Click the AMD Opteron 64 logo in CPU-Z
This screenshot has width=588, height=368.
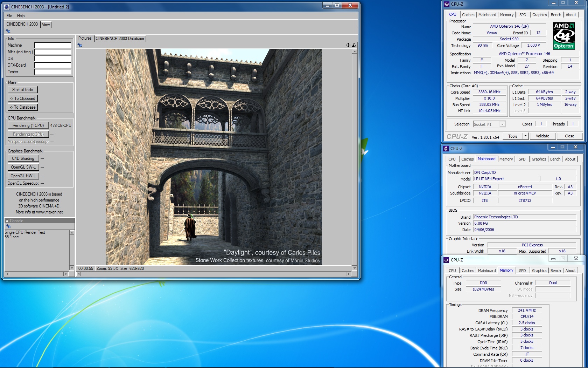(563, 36)
